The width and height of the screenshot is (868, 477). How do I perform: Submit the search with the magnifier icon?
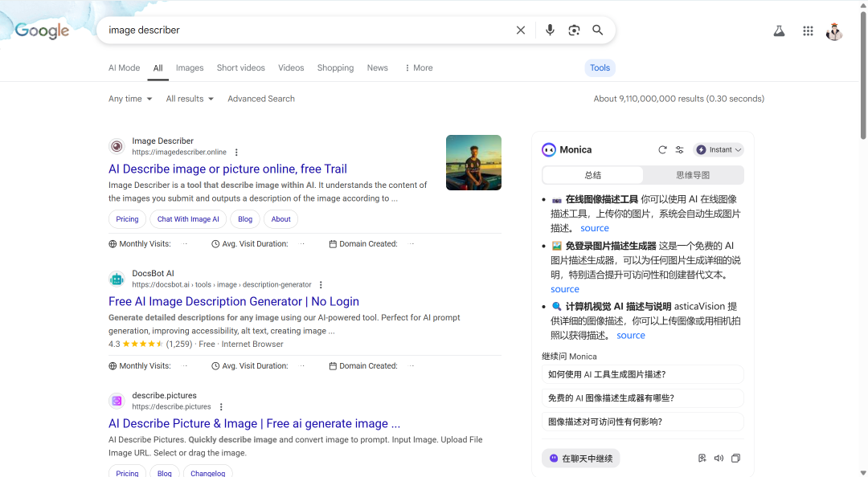tap(598, 30)
